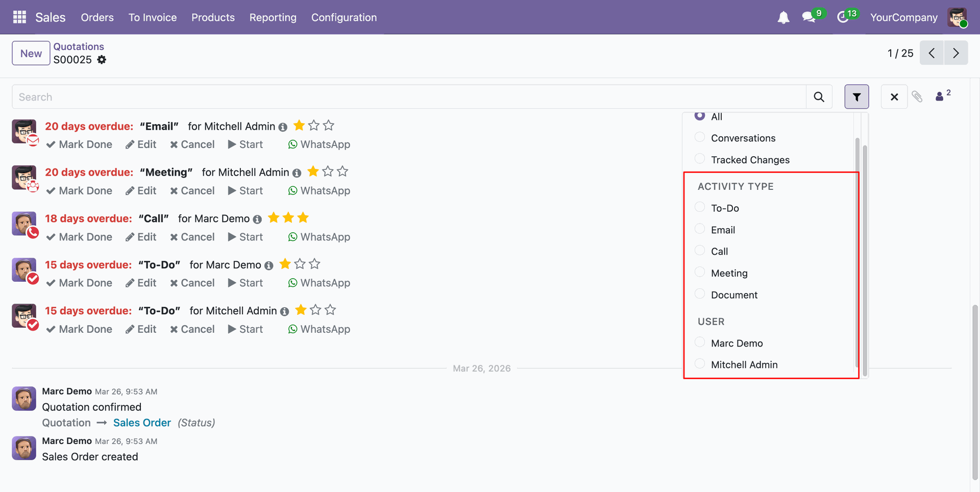The width and height of the screenshot is (980, 492).
Task: Click the gear icon beside S00025
Action: [102, 60]
